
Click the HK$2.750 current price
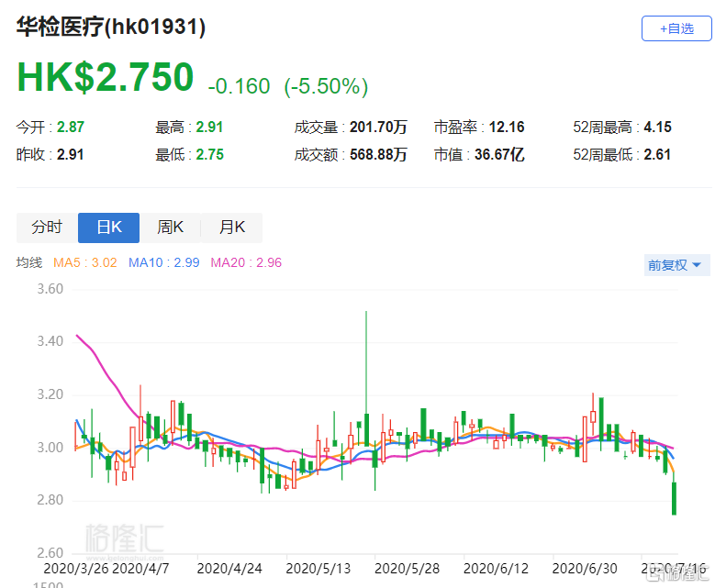pos(106,78)
